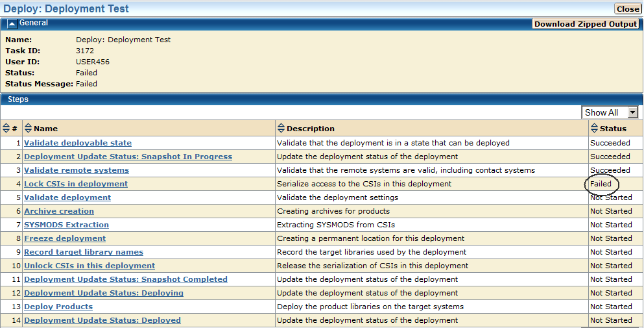Click description 'Deploy the product libraries on the target systems'

(370, 307)
